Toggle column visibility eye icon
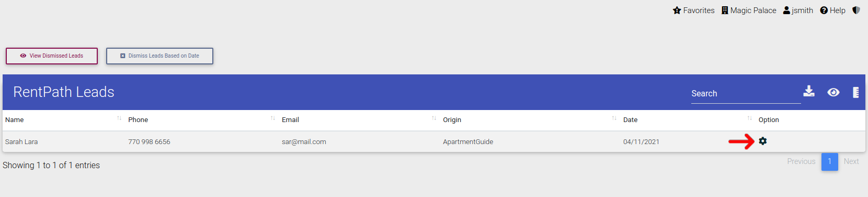 (x=833, y=92)
